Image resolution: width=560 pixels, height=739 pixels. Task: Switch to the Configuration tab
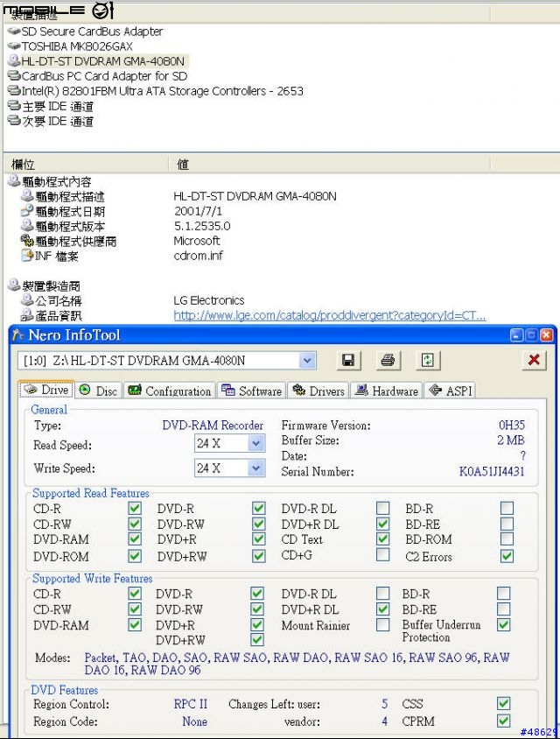[x=170, y=391]
